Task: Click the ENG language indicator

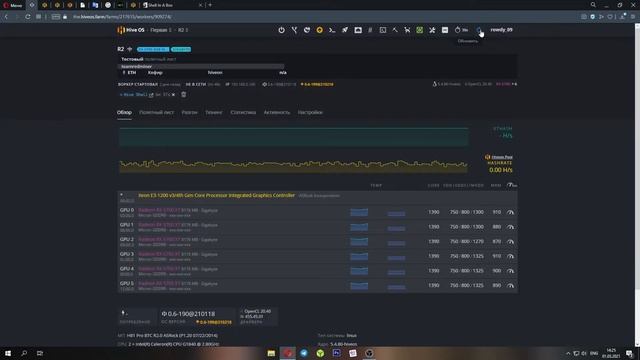Action: click(x=594, y=353)
